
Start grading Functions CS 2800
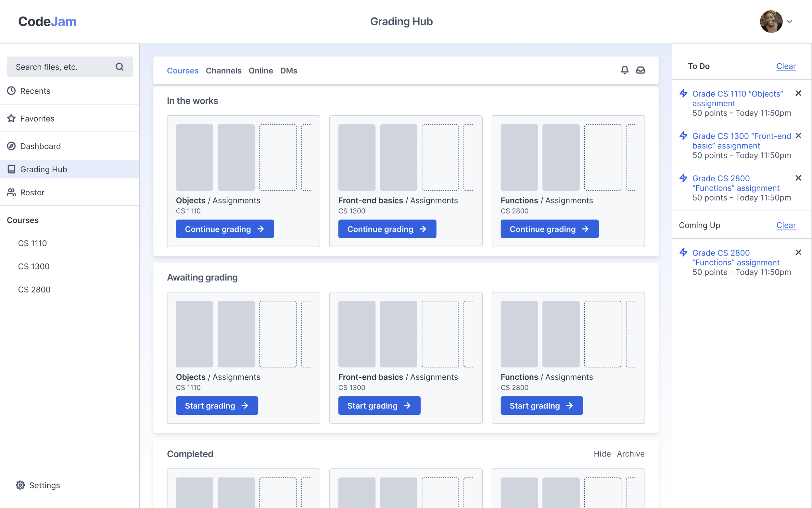[x=542, y=406]
